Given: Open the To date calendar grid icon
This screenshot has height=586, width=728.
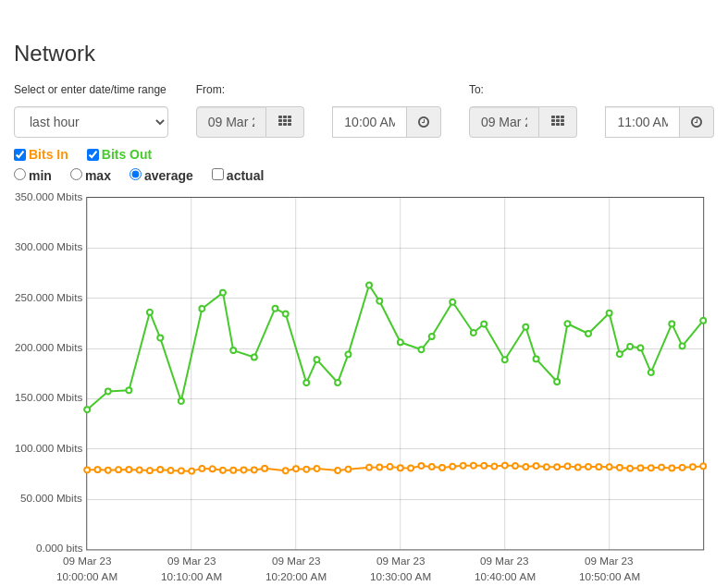Looking at the screenshot, I should (x=558, y=122).
